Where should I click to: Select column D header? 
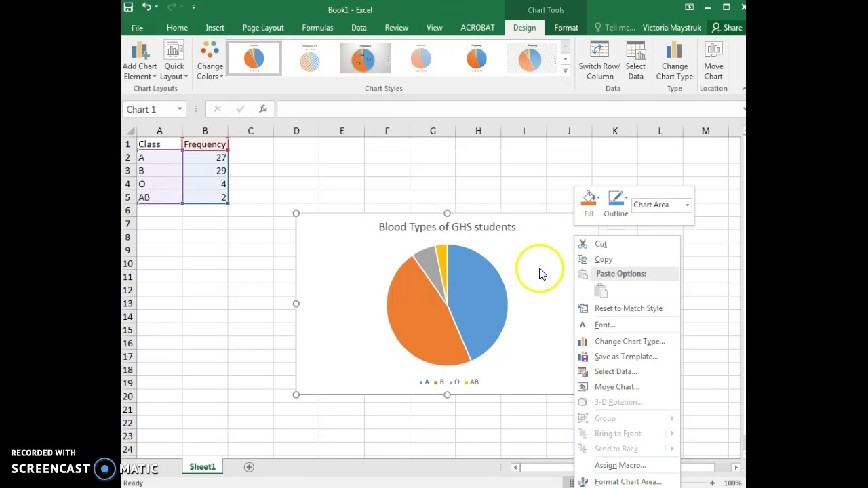point(296,131)
